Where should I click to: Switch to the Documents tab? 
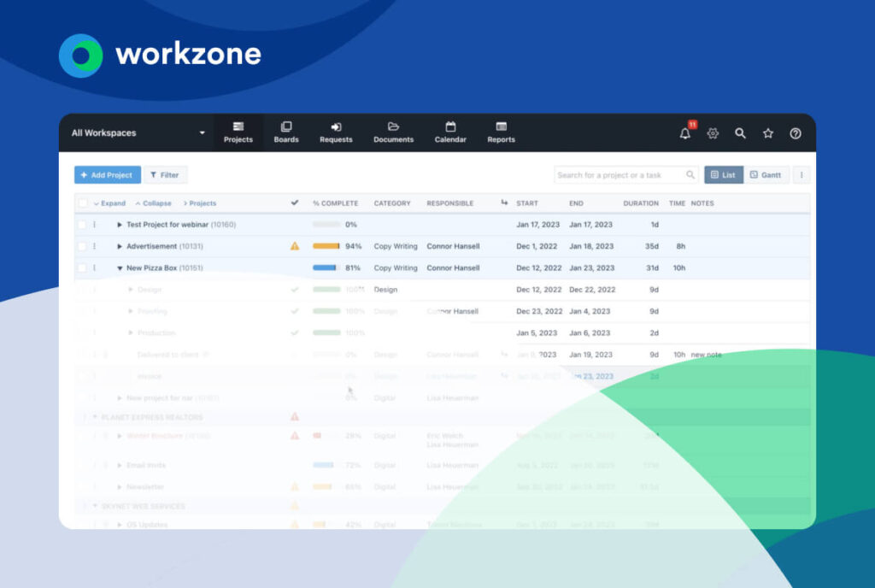coord(393,131)
